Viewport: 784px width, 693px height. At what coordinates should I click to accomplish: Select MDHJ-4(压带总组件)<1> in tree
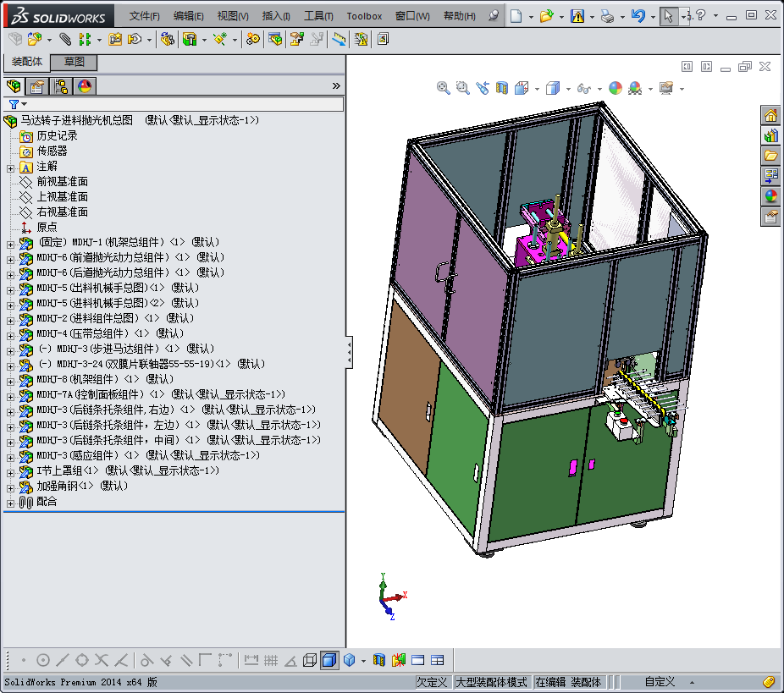point(109,333)
